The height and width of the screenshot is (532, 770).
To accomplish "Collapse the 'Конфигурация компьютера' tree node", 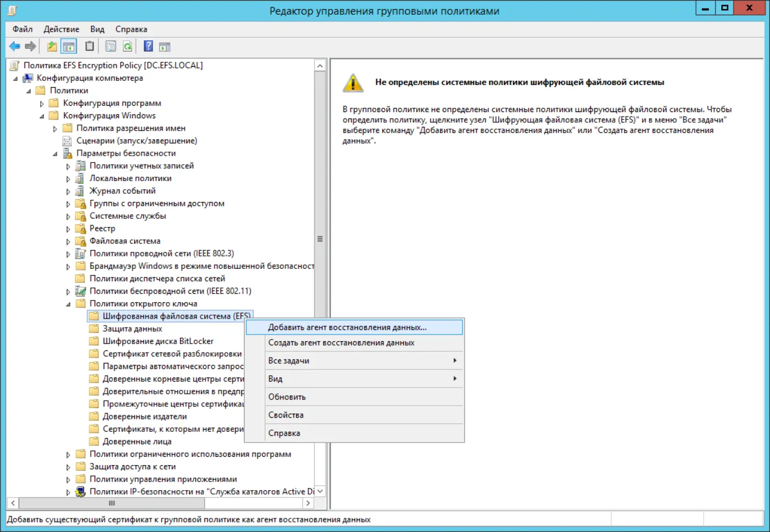I will 16,79.
